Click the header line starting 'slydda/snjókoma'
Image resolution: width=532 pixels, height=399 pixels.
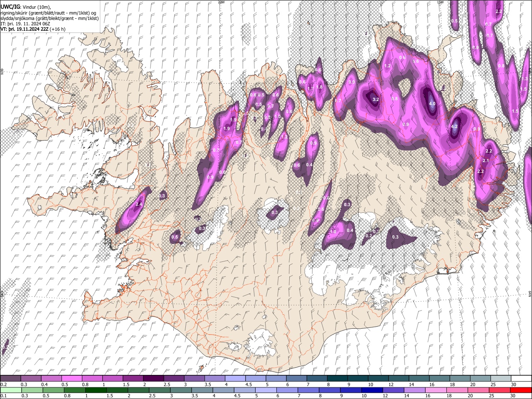pyautogui.click(x=49, y=18)
